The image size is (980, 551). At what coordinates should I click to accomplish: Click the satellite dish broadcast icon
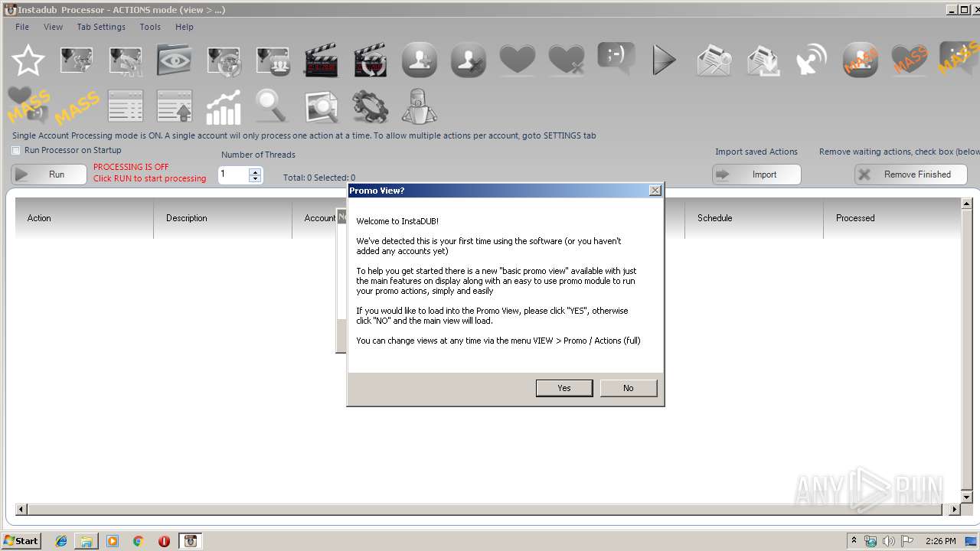pyautogui.click(x=811, y=60)
